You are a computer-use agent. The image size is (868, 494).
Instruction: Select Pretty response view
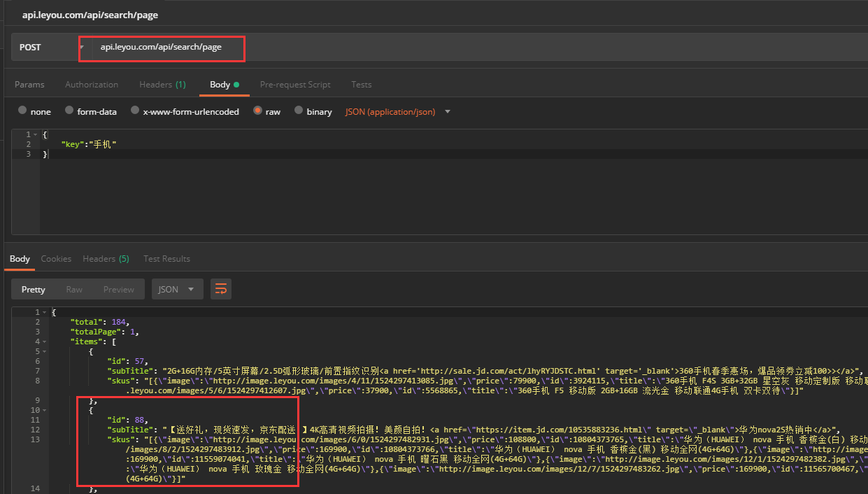pos(34,290)
